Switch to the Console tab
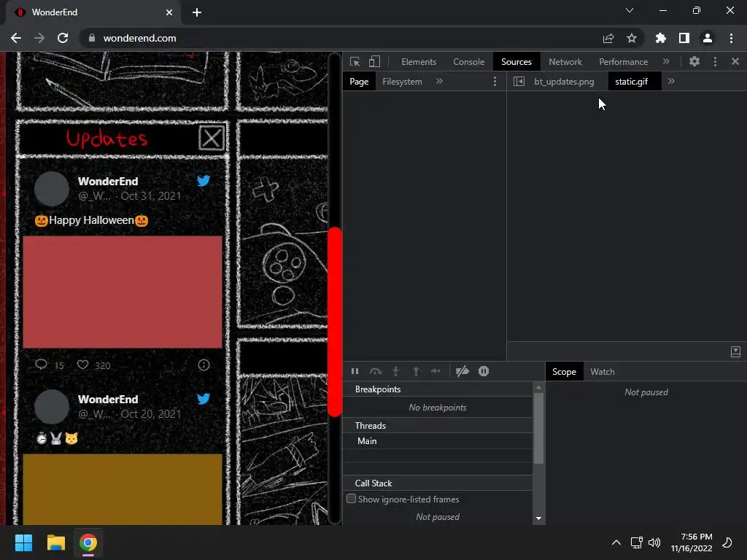The image size is (747, 560). click(x=469, y=61)
